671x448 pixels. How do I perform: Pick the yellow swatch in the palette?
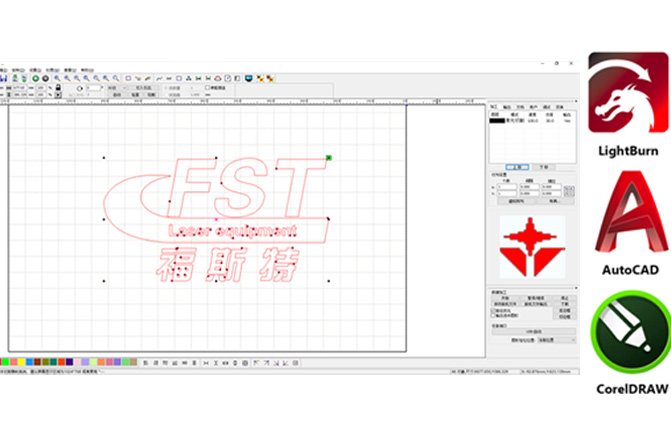pos(21,362)
